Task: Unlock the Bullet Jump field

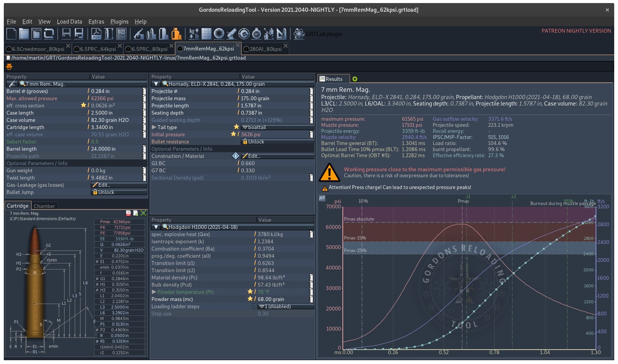Action: [119, 192]
